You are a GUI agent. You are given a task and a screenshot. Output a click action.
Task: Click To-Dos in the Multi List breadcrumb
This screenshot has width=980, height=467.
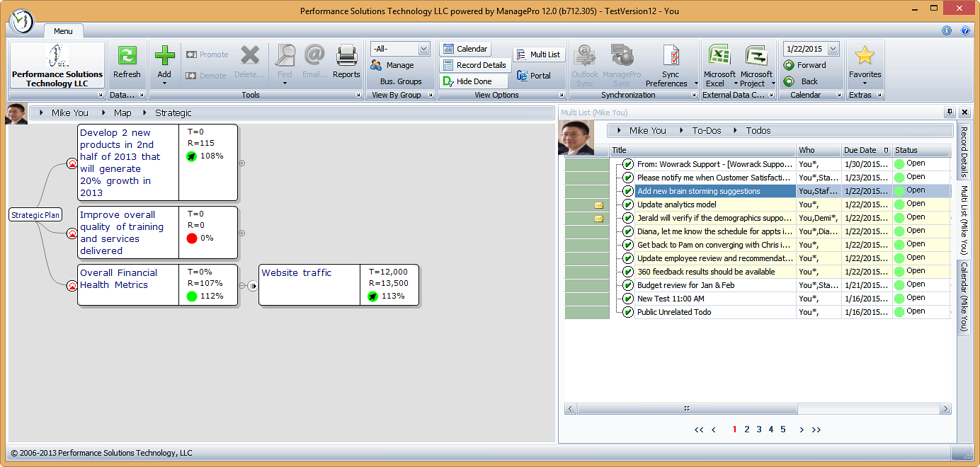707,130
